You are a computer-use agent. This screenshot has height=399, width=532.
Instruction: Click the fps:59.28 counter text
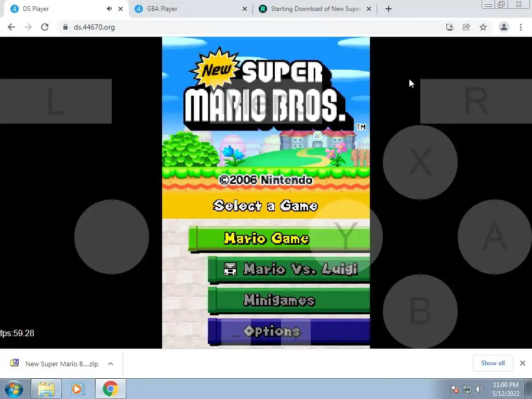17,333
